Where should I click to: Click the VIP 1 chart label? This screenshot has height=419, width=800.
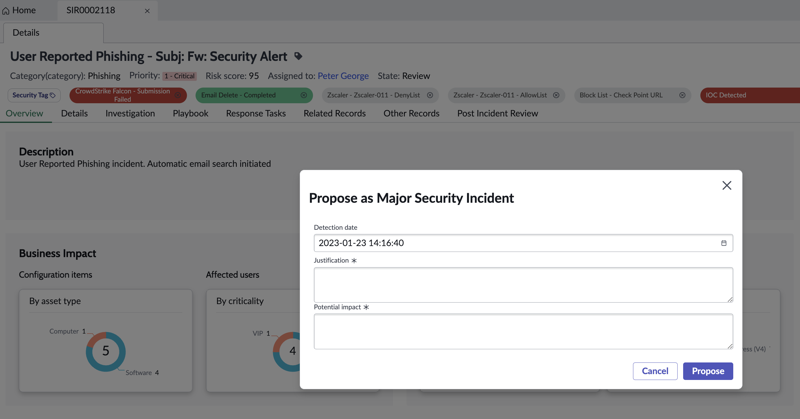pyautogui.click(x=261, y=333)
